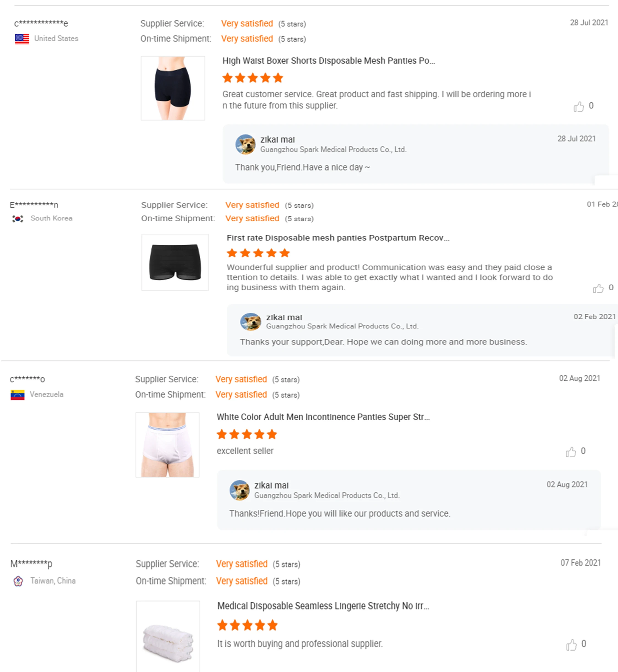
Task: Click the five-star rating of first review
Action: (x=253, y=78)
